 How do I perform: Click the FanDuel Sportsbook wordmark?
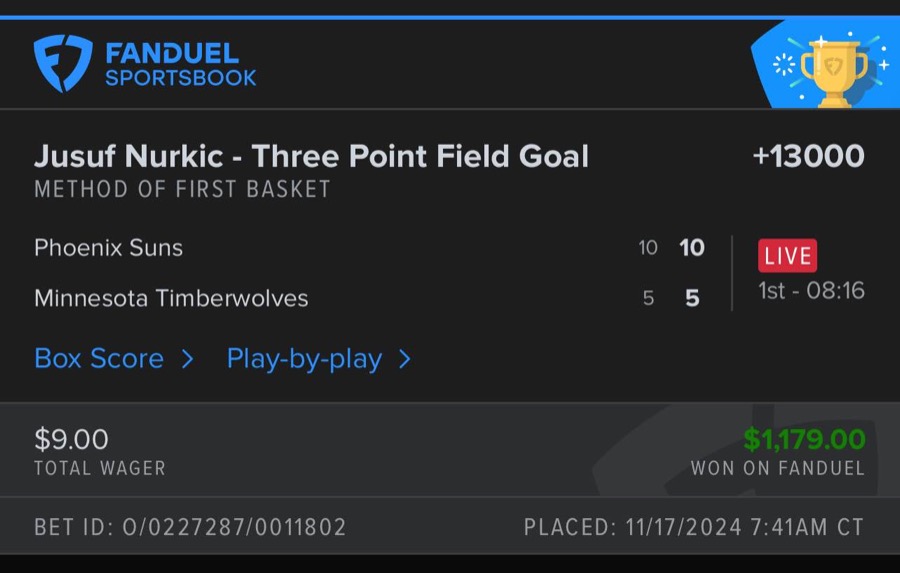point(180,64)
